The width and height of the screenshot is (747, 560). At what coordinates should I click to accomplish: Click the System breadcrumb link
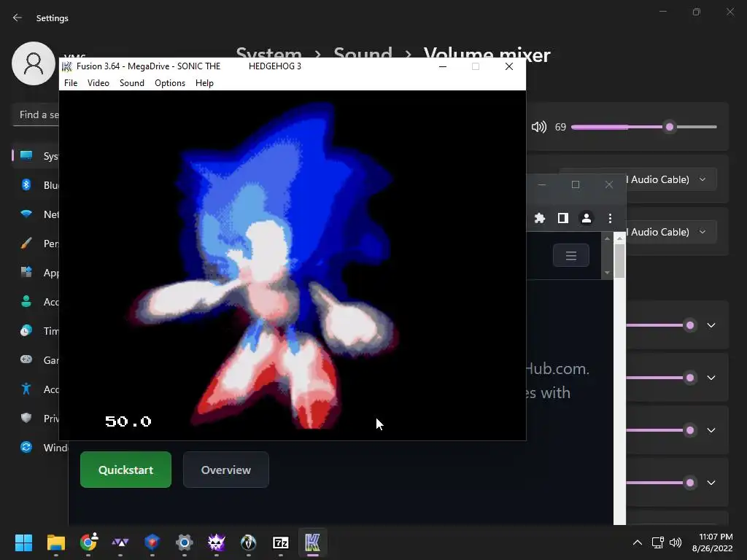pos(268,53)
